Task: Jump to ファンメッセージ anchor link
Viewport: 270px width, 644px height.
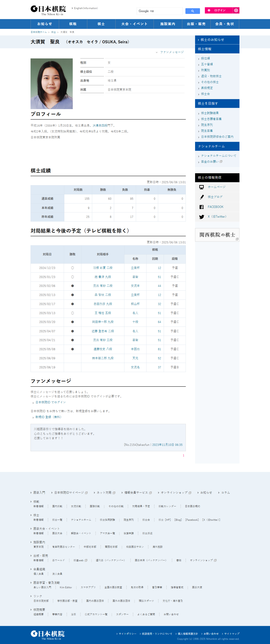Action: [172, 52]
